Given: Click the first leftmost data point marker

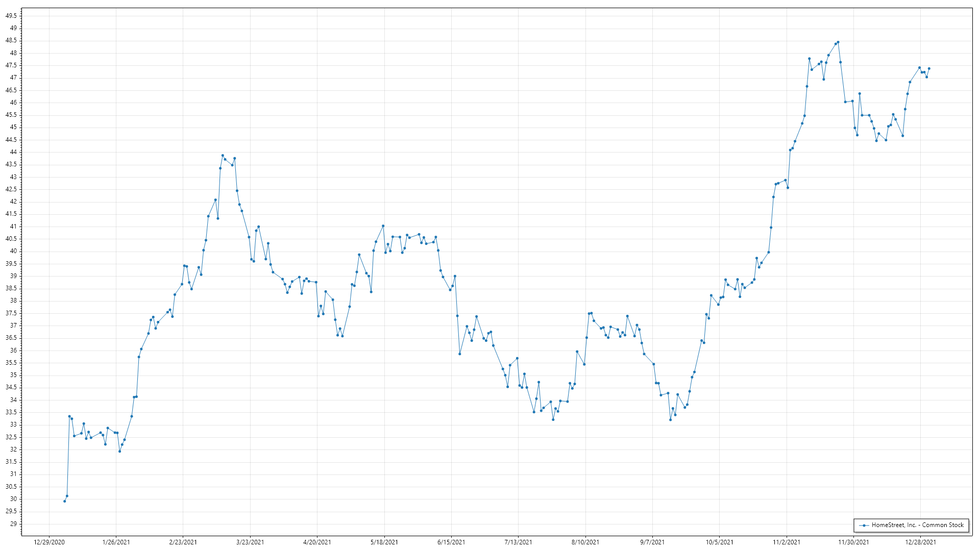Looking at the screenshot, I should click(64, 502).
